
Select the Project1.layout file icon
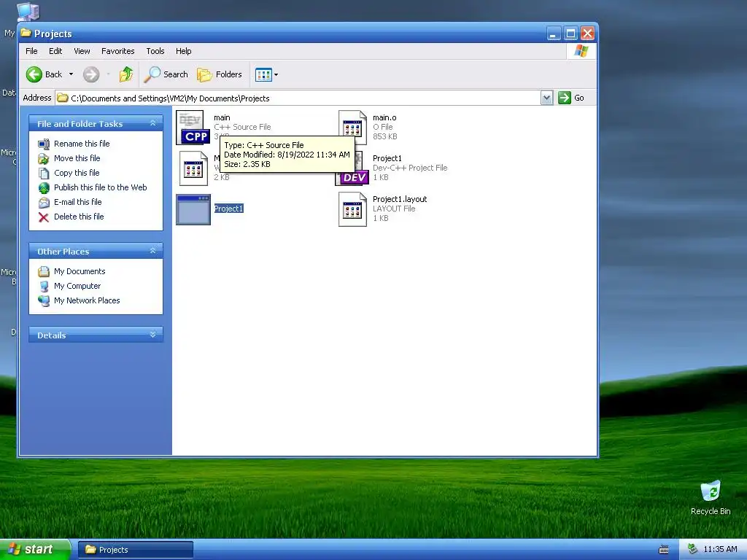[x=352, y=209]
